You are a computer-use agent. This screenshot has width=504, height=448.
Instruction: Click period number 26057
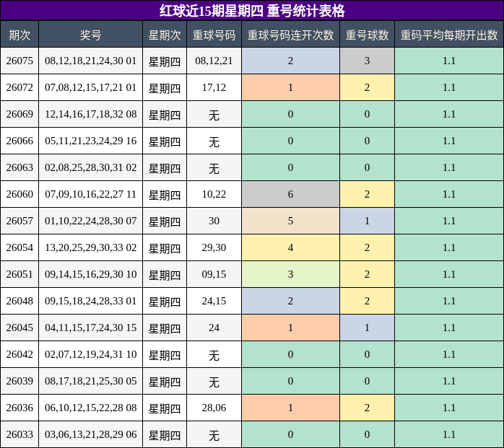19,221
